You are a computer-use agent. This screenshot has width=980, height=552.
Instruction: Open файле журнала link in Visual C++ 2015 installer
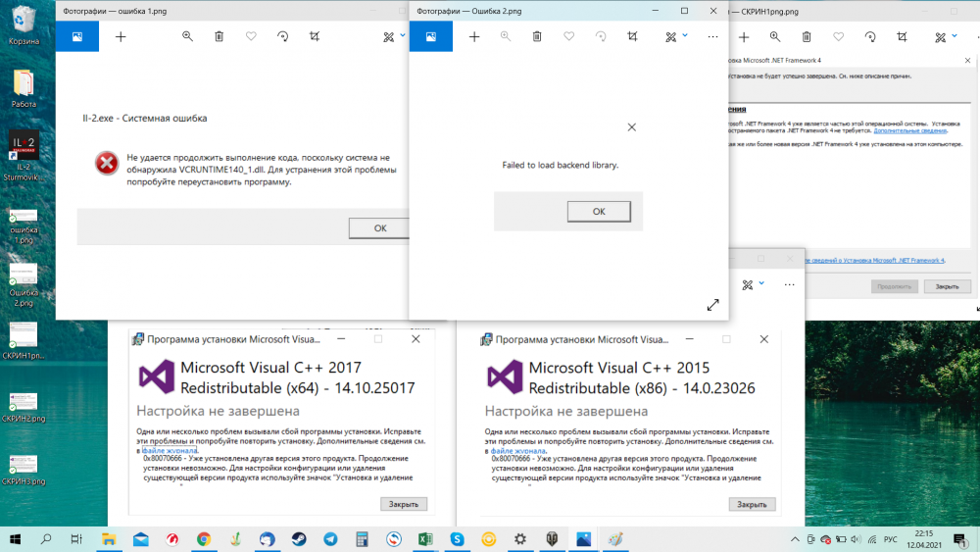click(x=517, y=450)
